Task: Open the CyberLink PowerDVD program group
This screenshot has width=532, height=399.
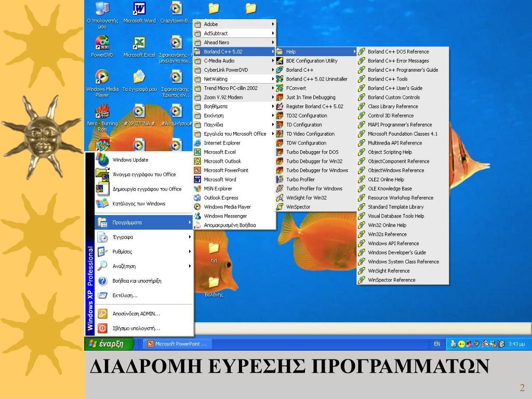Action: pyautogui.click(x=234, y=70)
